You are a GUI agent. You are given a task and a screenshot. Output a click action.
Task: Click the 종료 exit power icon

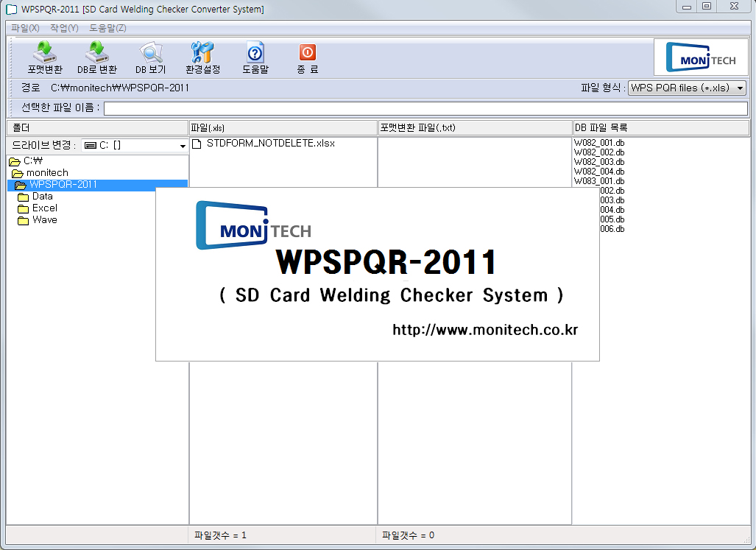(307, 52)
